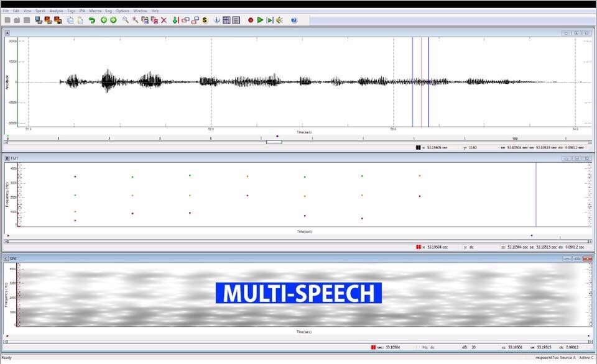Open the Help menu
The image size is (597, 364).
[155, 11]
